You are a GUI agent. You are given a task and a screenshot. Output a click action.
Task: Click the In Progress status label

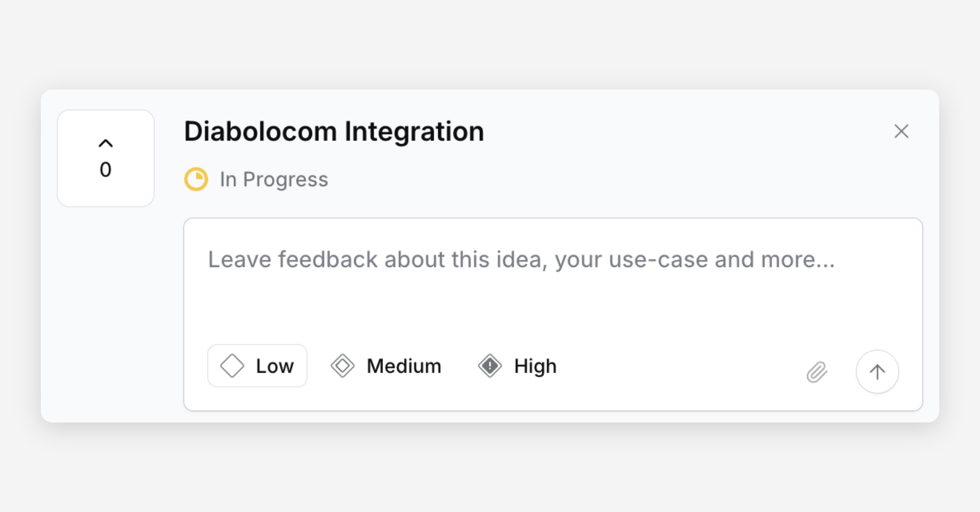pos(274,179)
